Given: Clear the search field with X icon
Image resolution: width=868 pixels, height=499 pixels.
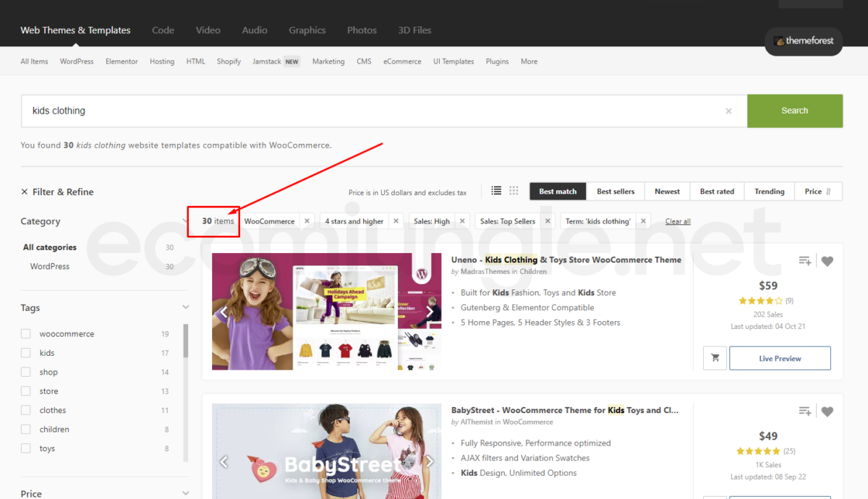Looking at the screenshot, I should pyautogui.click(x=728, y=111).
